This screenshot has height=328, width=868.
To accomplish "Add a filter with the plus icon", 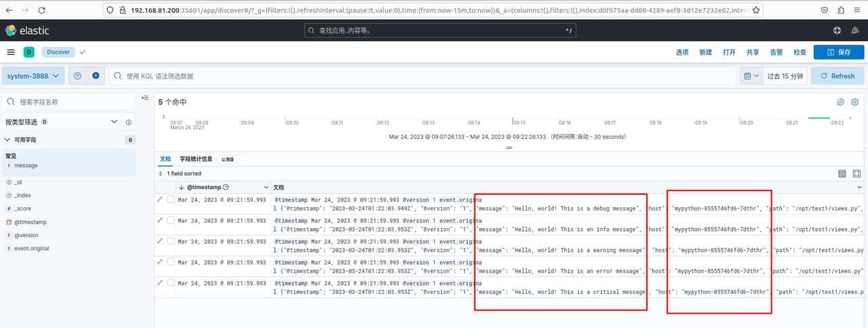I will click(x=96, y=76).
